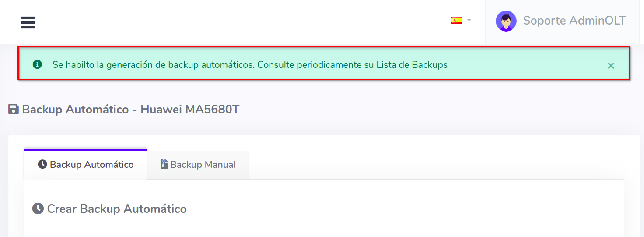Switch to the Backup Manual tab

[198, 165]
